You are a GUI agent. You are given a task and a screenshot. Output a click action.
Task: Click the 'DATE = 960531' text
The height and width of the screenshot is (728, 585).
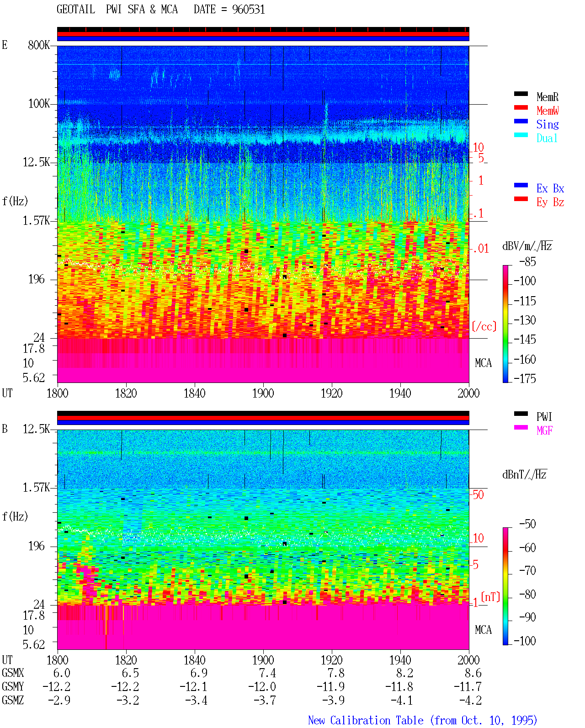click(229, 10)
